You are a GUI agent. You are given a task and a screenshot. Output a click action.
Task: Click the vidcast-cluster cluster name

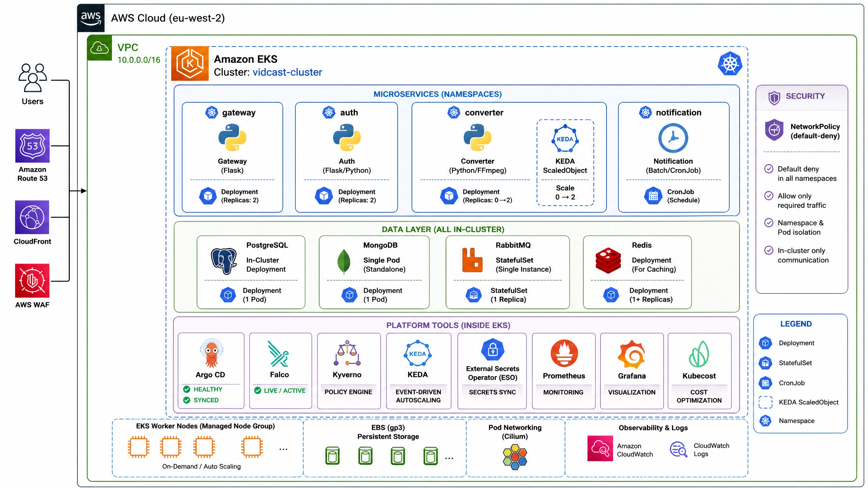pos(287,72)
